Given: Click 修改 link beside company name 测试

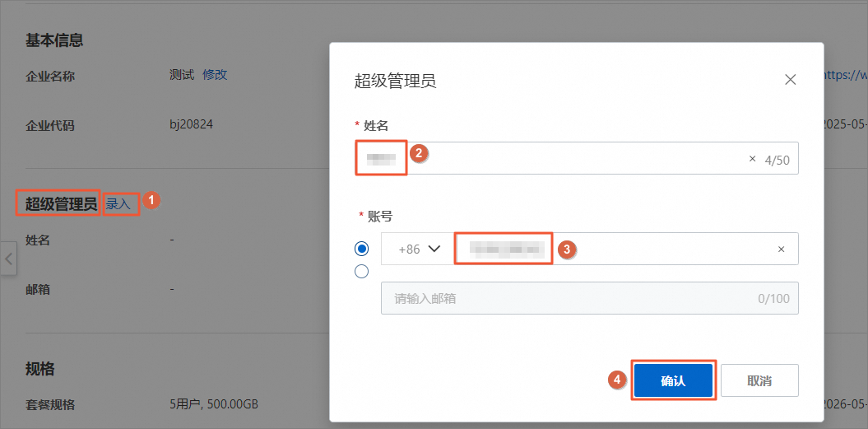Looking at the screenshot, I should pos(215,75).
